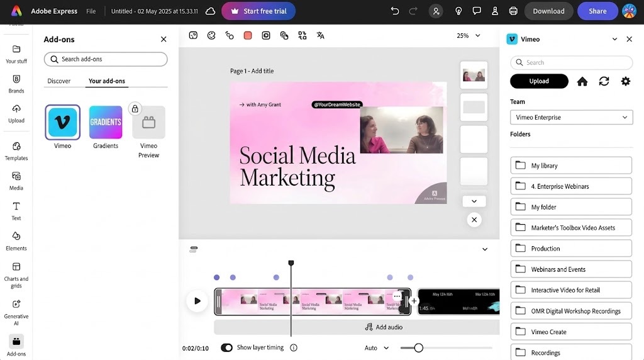Viewport: 644px width, 360px height.
Task: Open the Adobe Express home logo
Action: click(16, 11)
